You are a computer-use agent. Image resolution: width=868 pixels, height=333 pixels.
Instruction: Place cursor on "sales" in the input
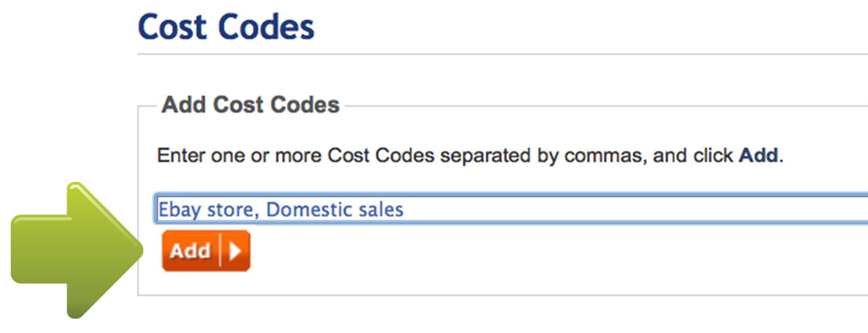[x=381, y=210]
